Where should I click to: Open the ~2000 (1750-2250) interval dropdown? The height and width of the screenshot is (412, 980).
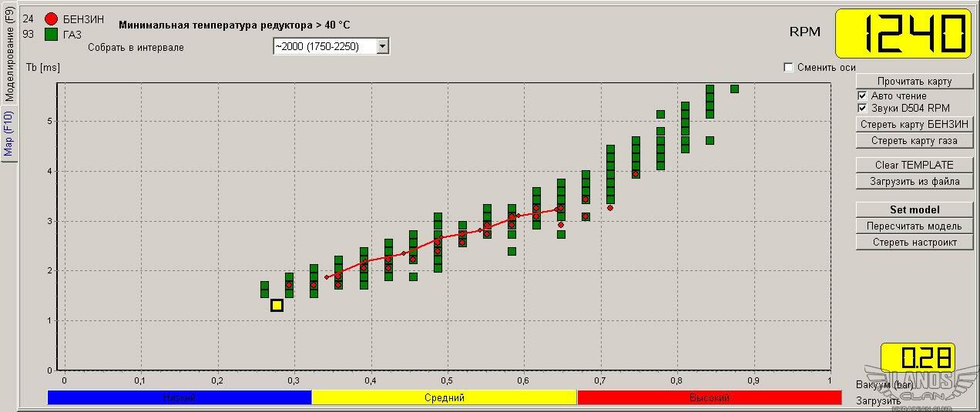382,46
